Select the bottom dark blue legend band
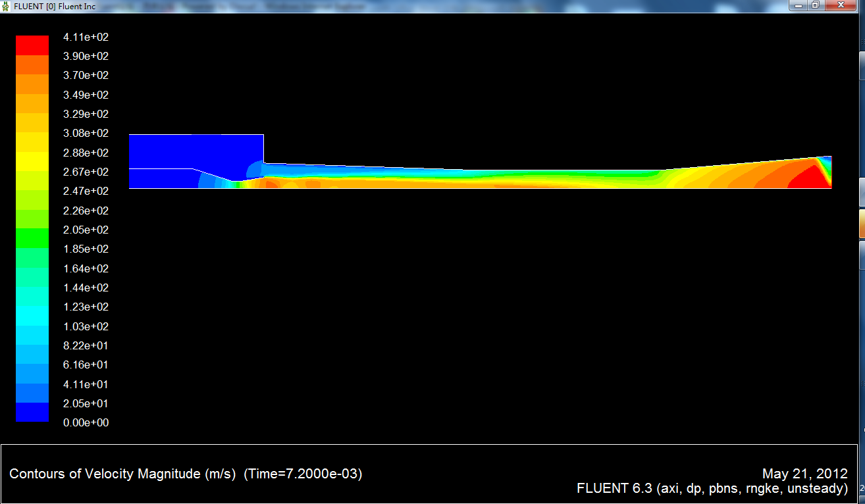Screen dimensions: 865x504 click(32, 413)
